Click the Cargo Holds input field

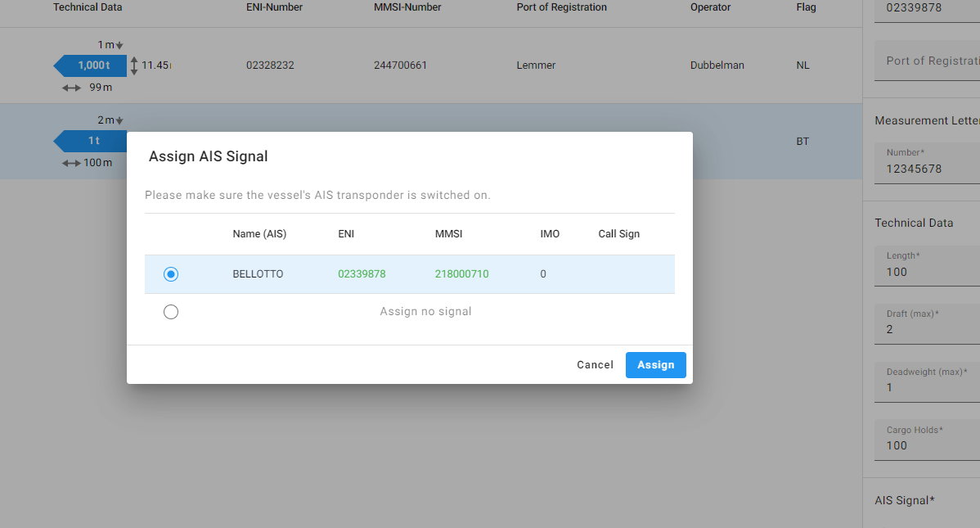point(928,445)
